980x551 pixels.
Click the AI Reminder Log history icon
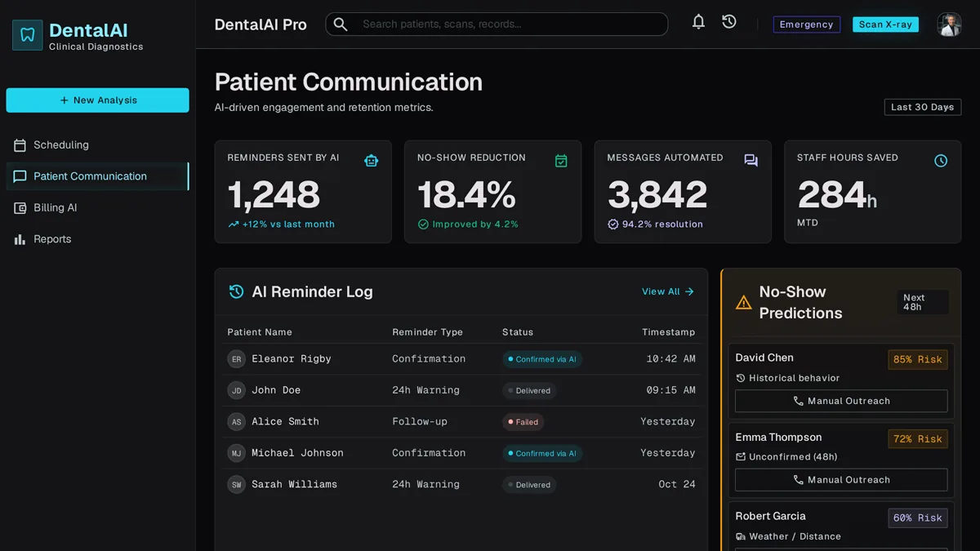point(236,291)
